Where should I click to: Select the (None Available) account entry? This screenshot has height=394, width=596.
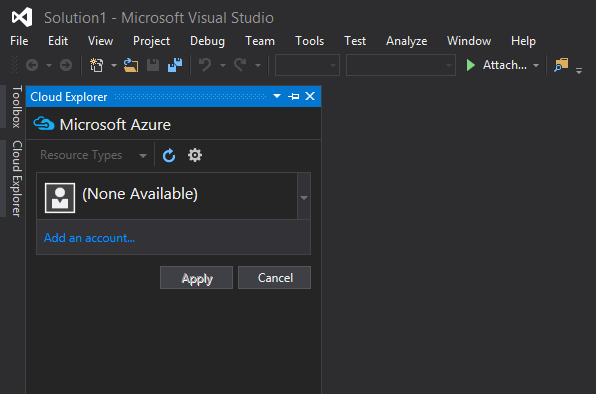[x=167, y=196]
